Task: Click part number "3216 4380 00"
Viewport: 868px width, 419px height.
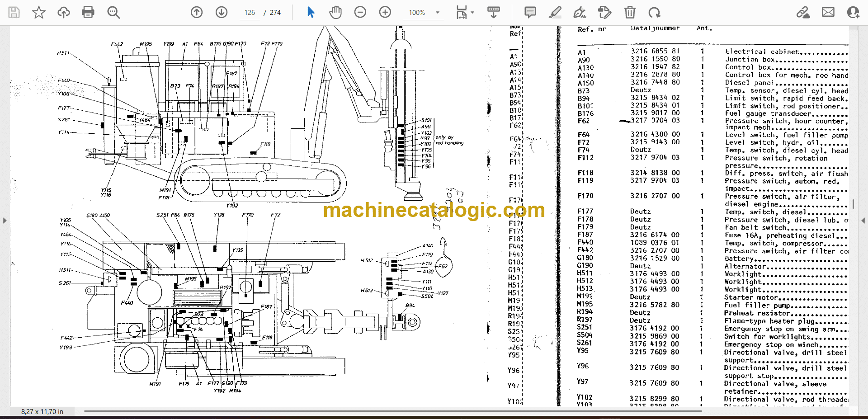Action: point(655,134)
